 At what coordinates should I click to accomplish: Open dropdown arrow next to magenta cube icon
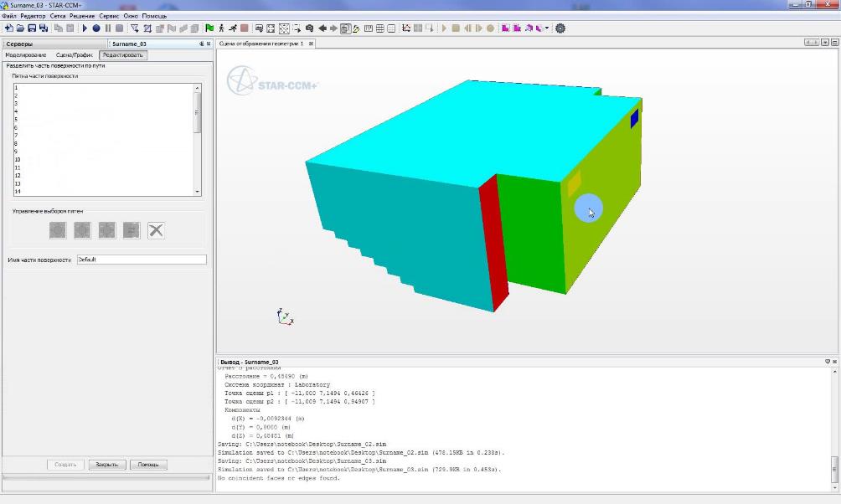(548, 28)
